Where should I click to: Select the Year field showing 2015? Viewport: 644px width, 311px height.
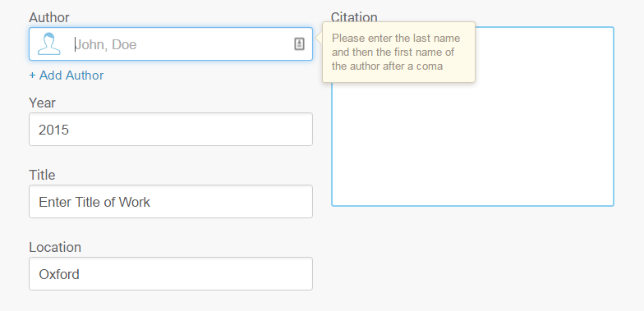pos(171,130)
